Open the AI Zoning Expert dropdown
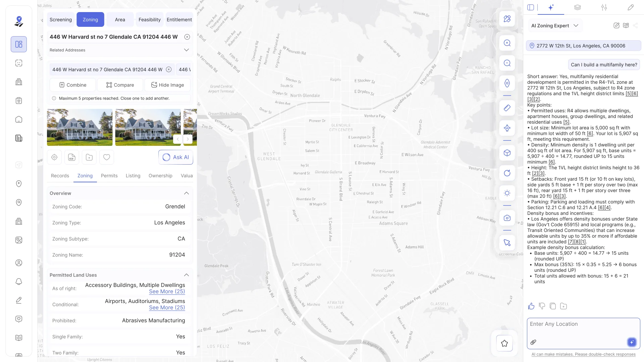The height and width of the screenshot is (362, 644). click(x=555, y=25)
